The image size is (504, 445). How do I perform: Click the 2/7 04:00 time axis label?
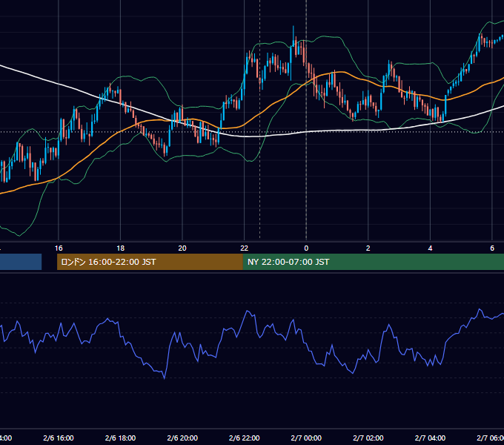coord(430,438)
